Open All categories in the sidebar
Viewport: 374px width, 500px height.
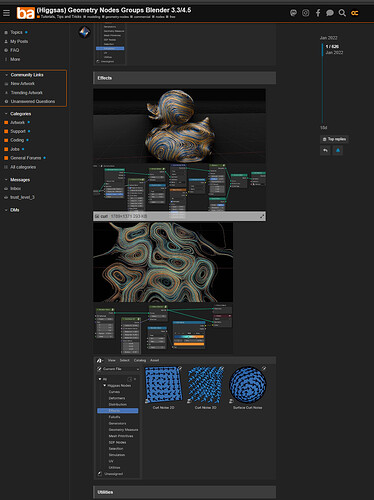click(x=23, y=167)
